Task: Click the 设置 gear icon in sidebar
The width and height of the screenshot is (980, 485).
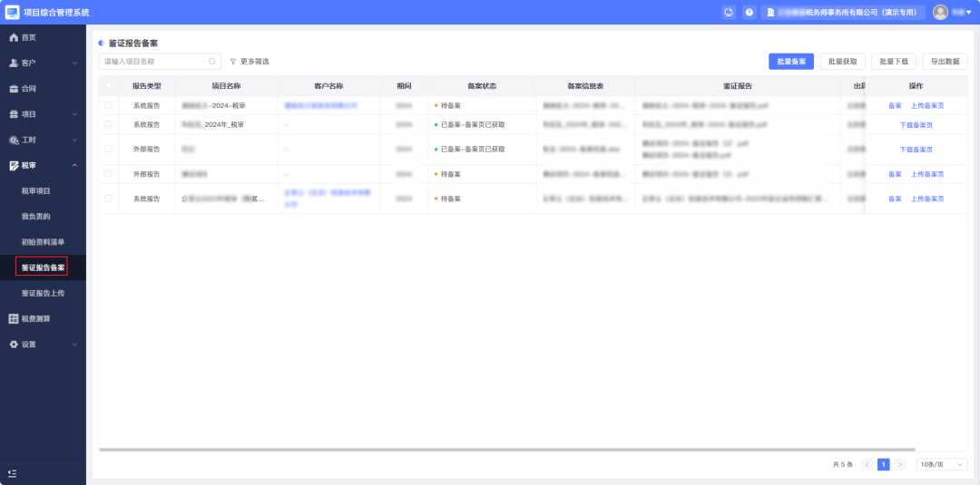Action: pyautogui.click(x=13, y=344)
